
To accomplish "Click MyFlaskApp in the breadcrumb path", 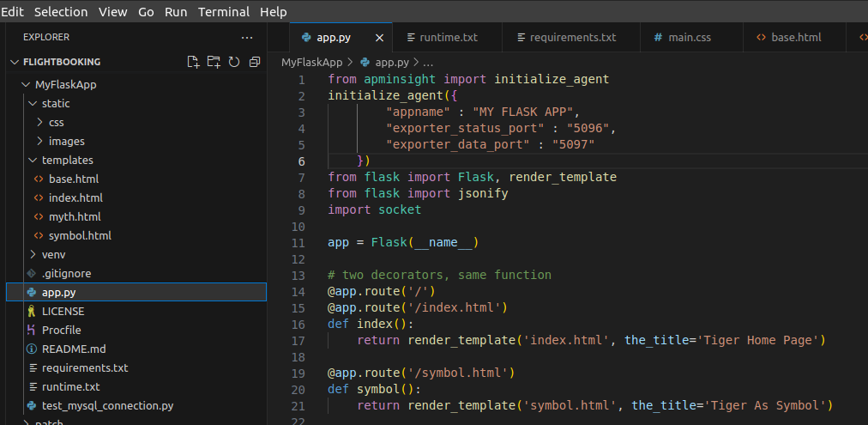I will click(311, 63).
